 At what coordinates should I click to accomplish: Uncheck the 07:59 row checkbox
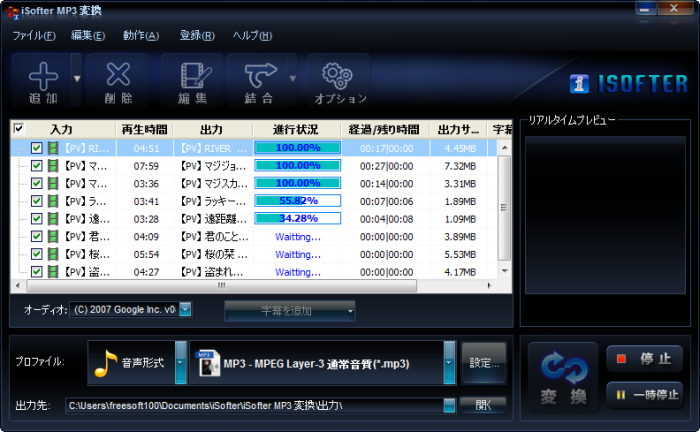tap(37, 166)
